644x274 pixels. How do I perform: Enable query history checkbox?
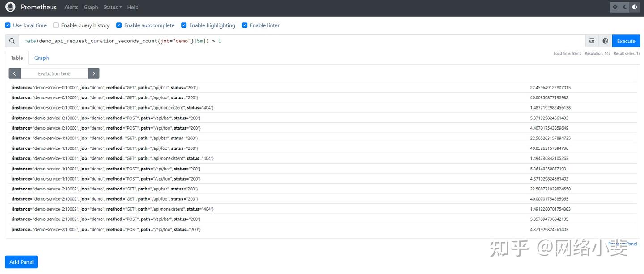point(56,25)
